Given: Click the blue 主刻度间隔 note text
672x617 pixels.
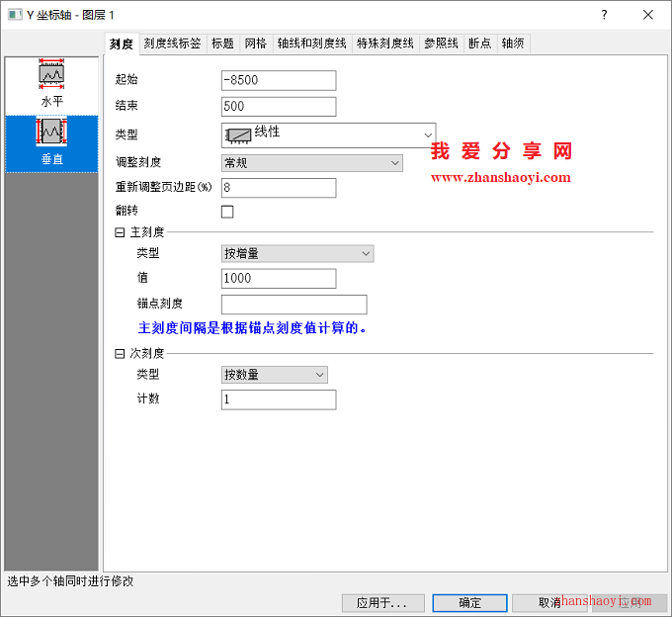Looking at the screenshot, I should 252,328.
